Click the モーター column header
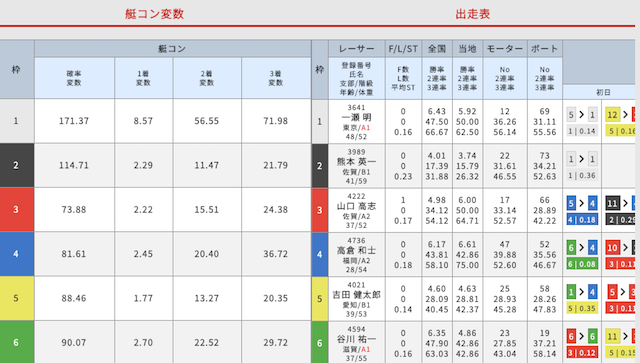 (505, 49)
